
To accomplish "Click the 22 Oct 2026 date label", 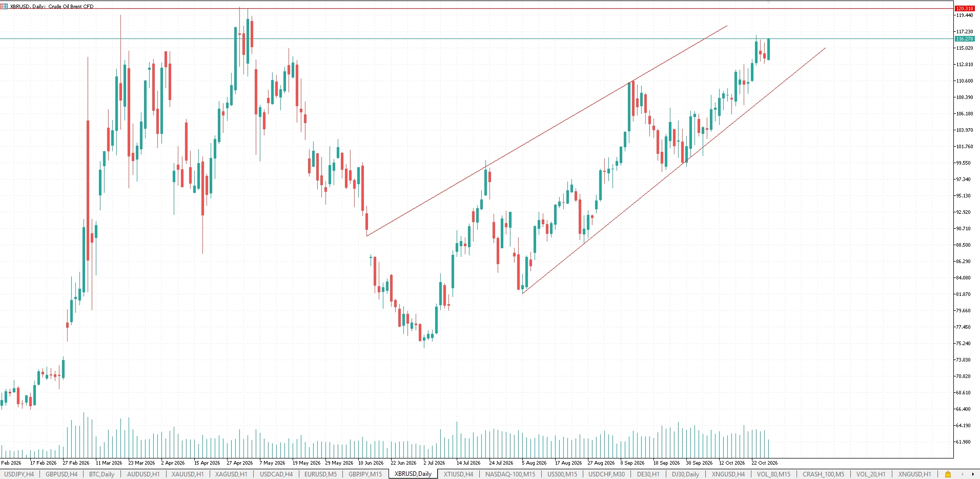I will coord(764,463).
